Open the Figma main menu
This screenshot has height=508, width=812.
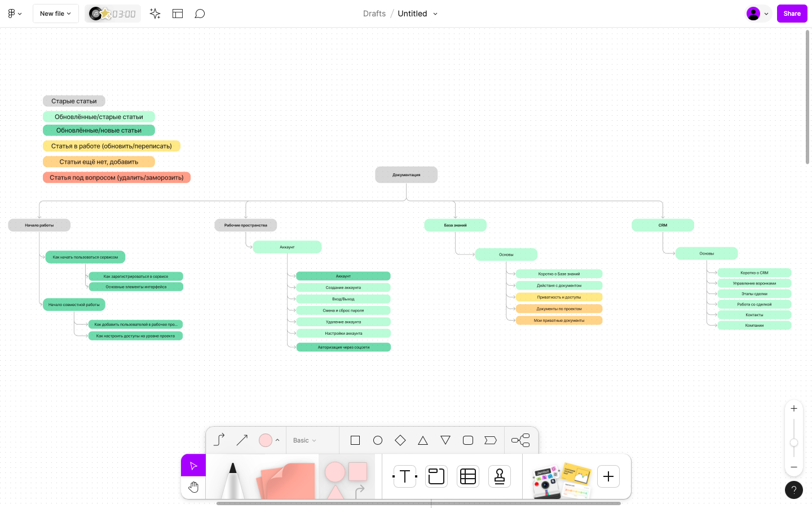(x=14, y=14)
